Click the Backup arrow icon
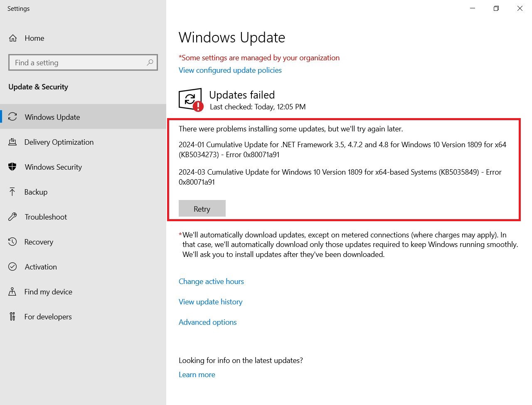 coord(12,192)
